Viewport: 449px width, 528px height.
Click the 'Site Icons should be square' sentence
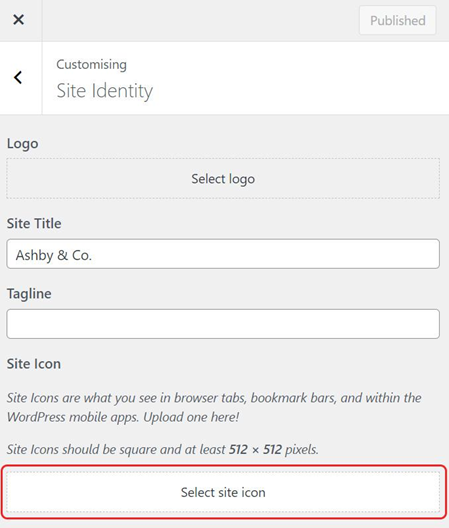coord(162,450)
